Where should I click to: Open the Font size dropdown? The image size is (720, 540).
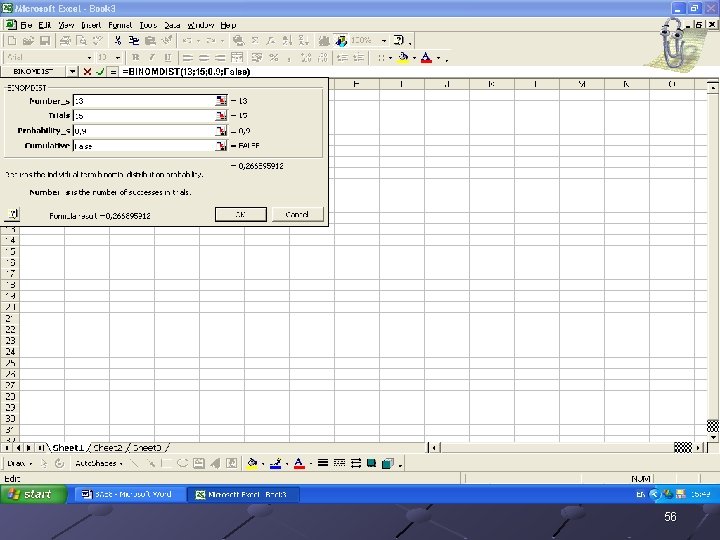click(x=118, y=57)
